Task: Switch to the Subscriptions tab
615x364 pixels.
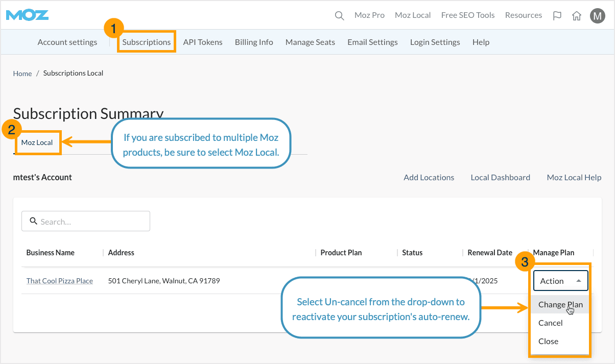Action: coord(146,42)
